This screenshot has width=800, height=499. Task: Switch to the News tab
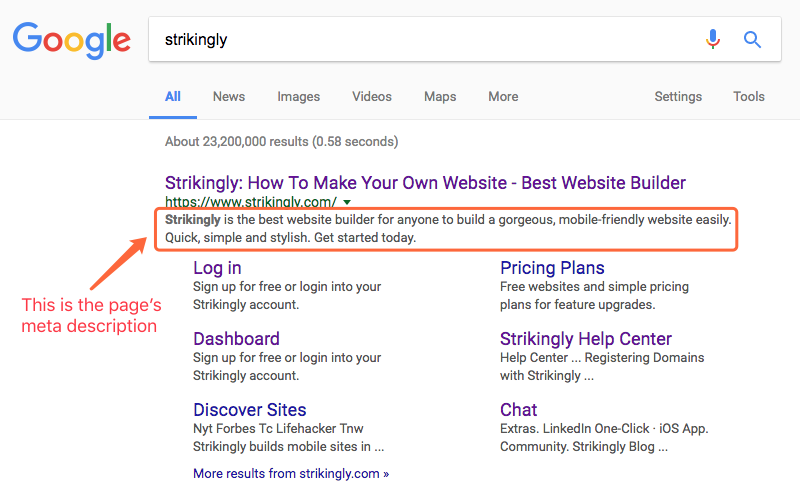click(229, 96)
